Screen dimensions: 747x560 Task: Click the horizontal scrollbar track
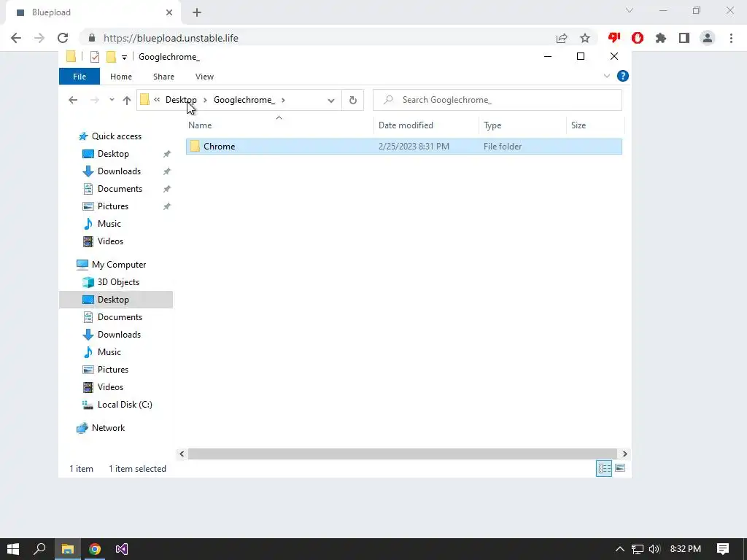click(403, 454)
